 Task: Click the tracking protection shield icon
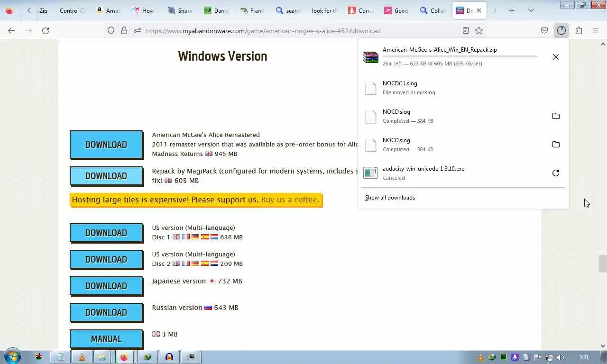tap(111, 30)
